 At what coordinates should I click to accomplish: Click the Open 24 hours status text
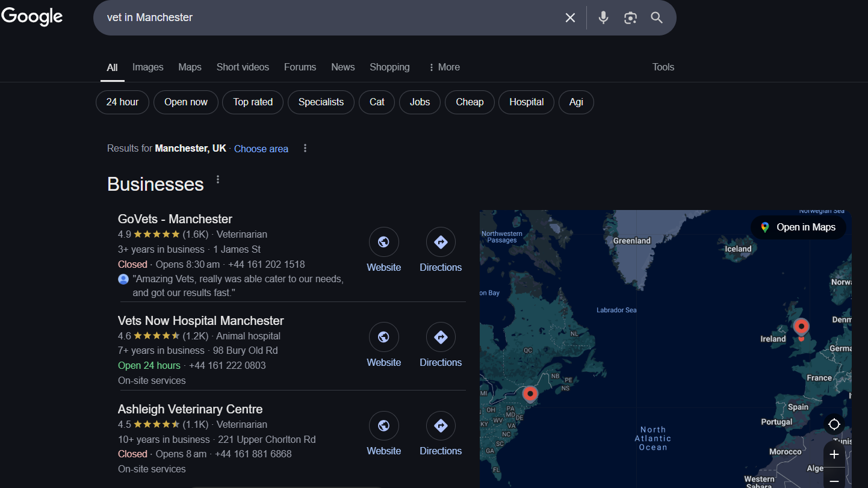[x=149, y=366]
